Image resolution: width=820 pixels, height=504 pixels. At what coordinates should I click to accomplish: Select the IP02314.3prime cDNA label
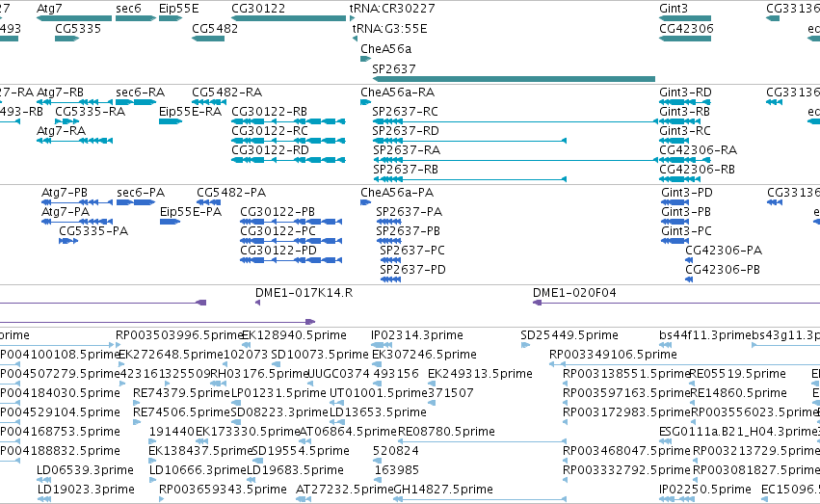(x=417, y=335)
